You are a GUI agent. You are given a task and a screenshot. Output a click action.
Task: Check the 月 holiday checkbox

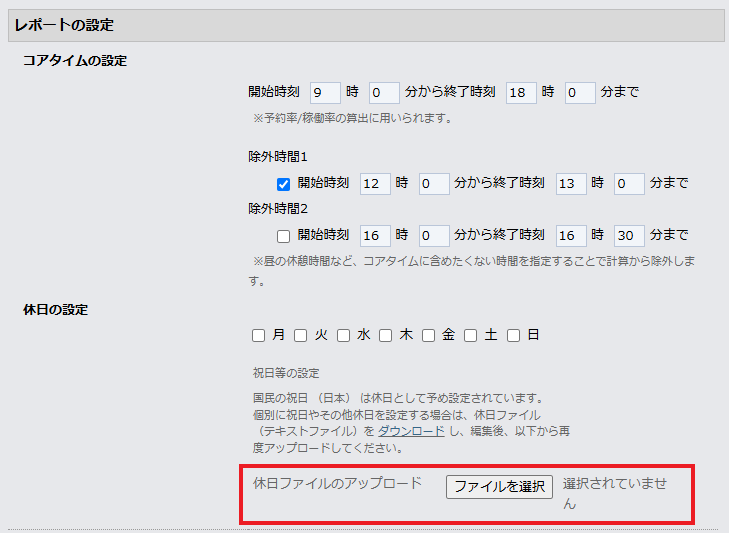pos(259,336)
